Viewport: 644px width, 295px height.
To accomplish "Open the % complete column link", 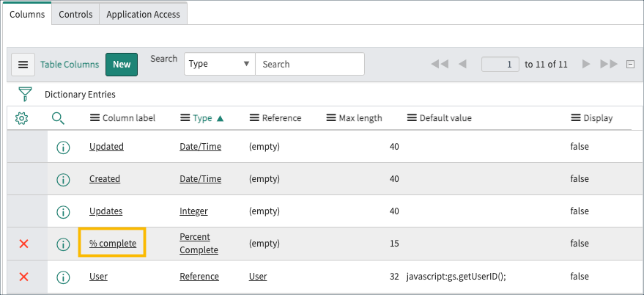I will coord(113,243).
